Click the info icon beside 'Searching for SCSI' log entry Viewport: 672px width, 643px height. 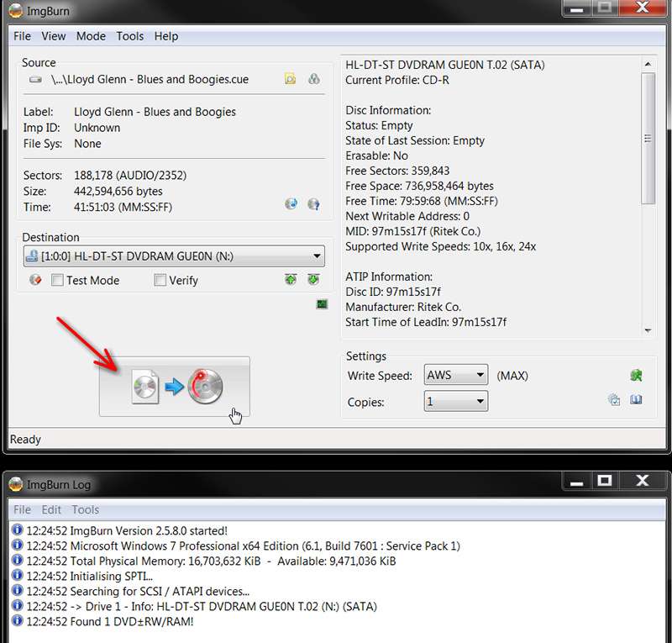tap(17, 591)
